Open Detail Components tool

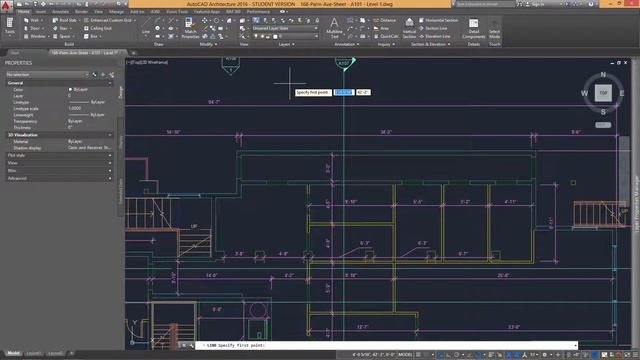pos(473,28)
